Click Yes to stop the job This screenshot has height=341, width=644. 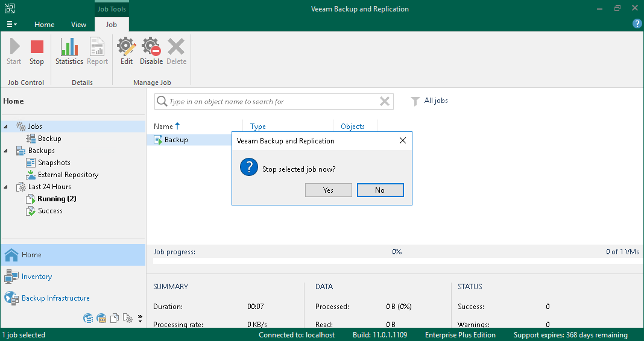click(x=328, y=190)
